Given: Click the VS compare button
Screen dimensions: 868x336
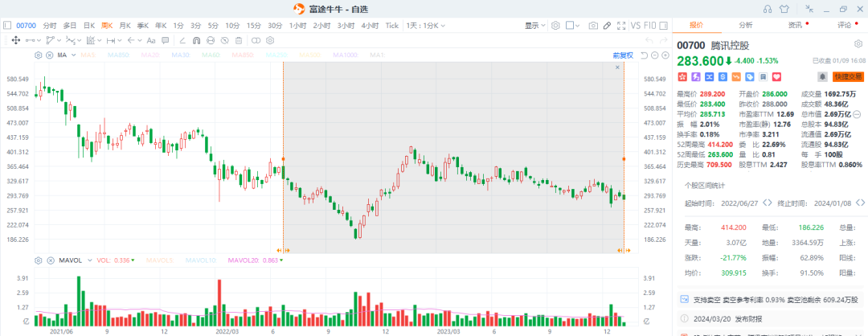Looking at the screenshot, I should (636, 26).
